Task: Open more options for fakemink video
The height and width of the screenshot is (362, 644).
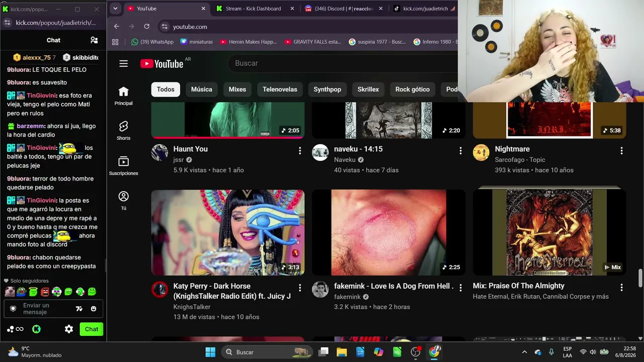Action: click(x=460, y=288)
